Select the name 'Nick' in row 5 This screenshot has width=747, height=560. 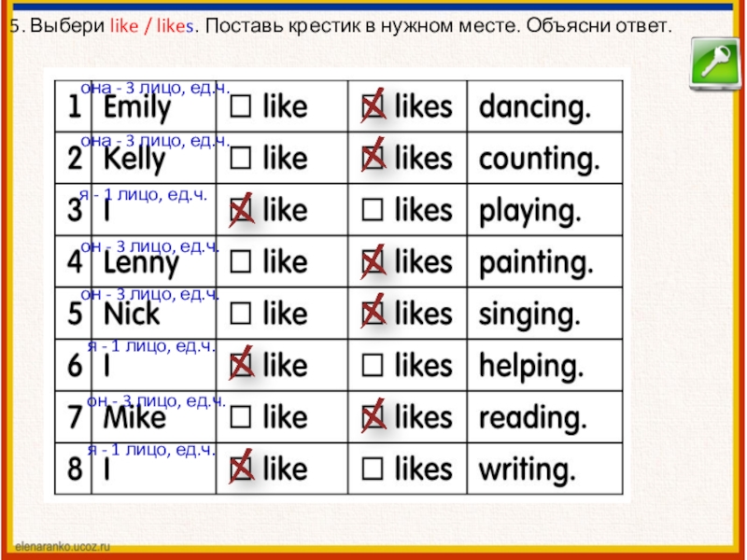coord(132,314)
